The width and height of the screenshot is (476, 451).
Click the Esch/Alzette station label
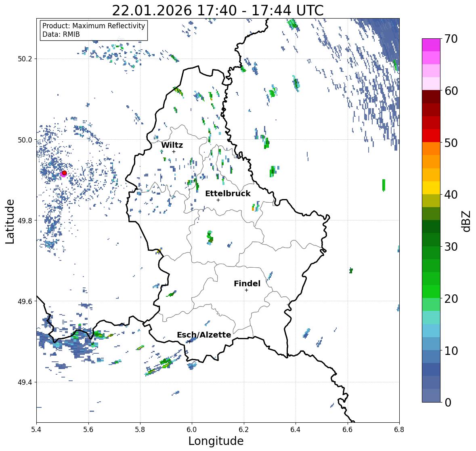tap(204, 335)
